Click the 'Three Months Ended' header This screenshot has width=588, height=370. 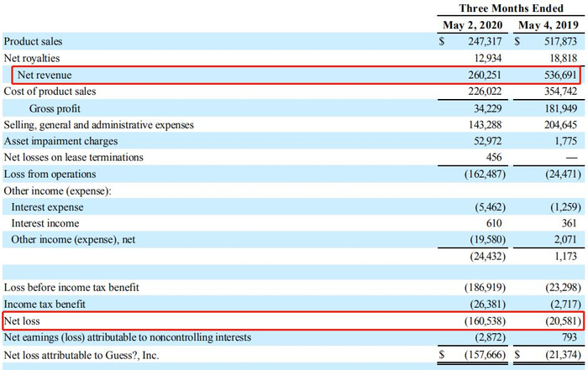pyautogui.click(x=511, y=8)
